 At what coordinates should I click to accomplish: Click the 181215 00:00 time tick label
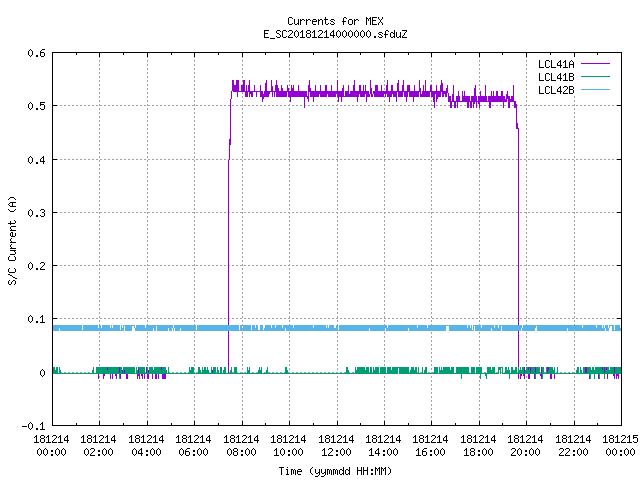click(620, 446)
